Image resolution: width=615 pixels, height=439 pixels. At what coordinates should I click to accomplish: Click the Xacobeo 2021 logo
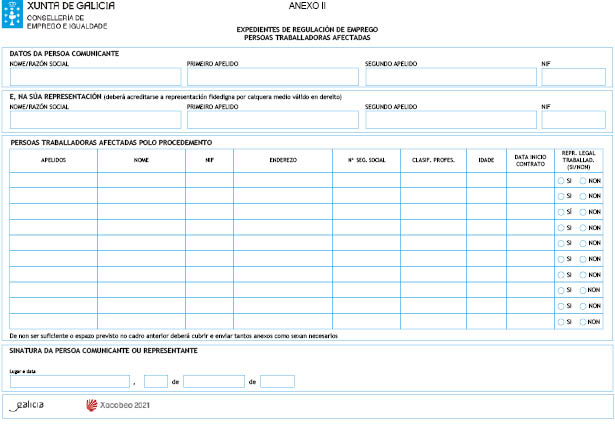pyautogui.click(x=118, y=406)
